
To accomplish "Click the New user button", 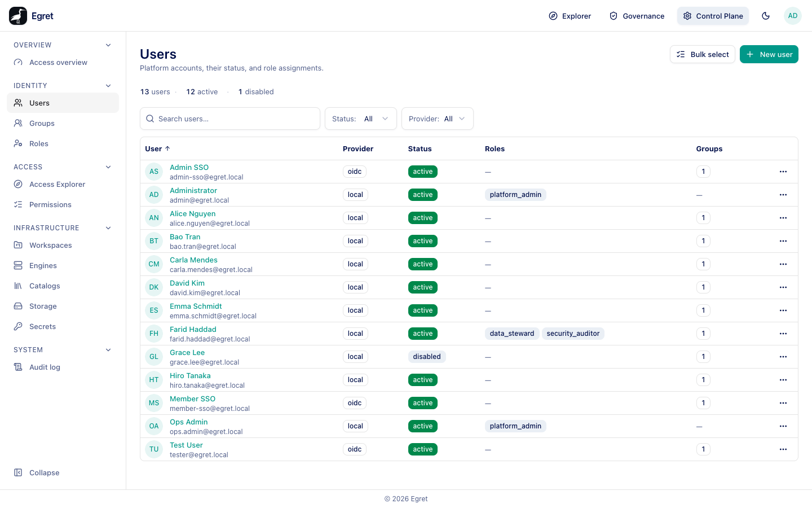I will (769, 54).
